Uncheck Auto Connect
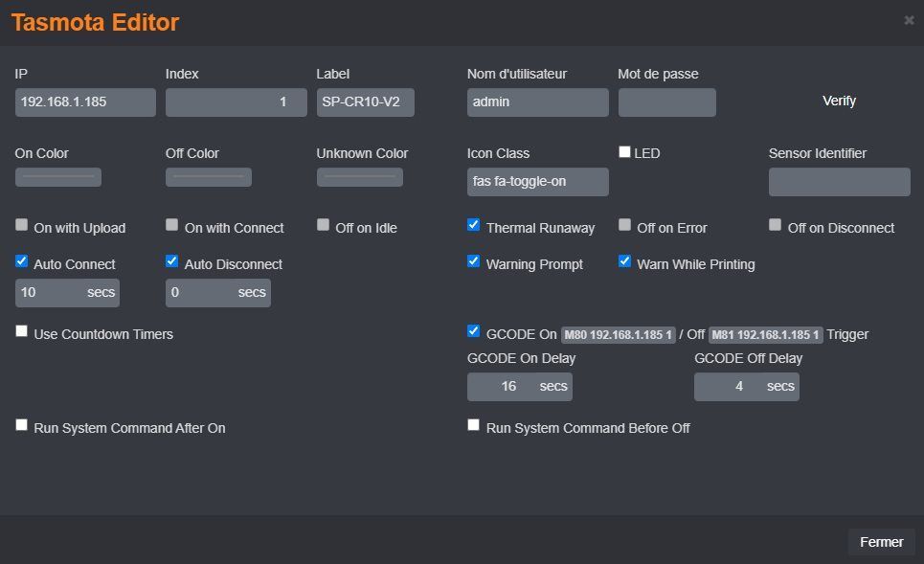This screenshot has height=564, width=924. [22, 261]
